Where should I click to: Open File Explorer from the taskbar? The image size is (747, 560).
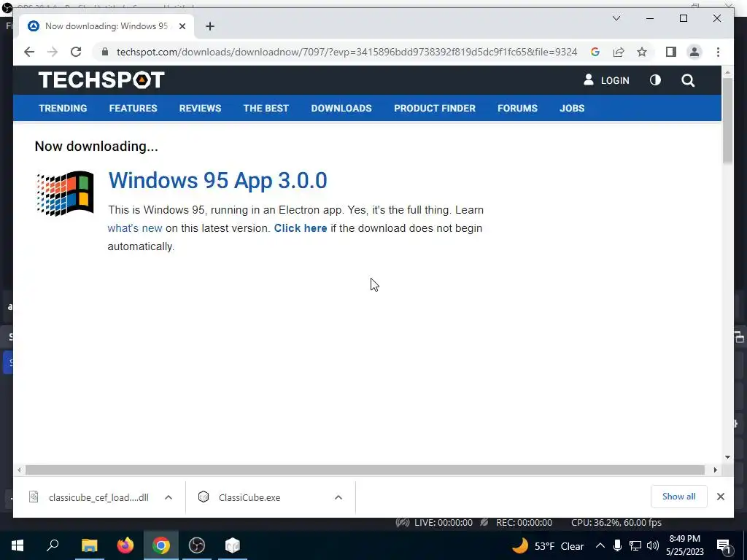coord(90,545)
